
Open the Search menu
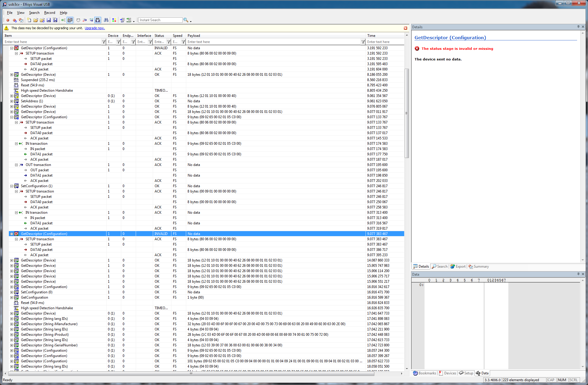tap(34, 13)
